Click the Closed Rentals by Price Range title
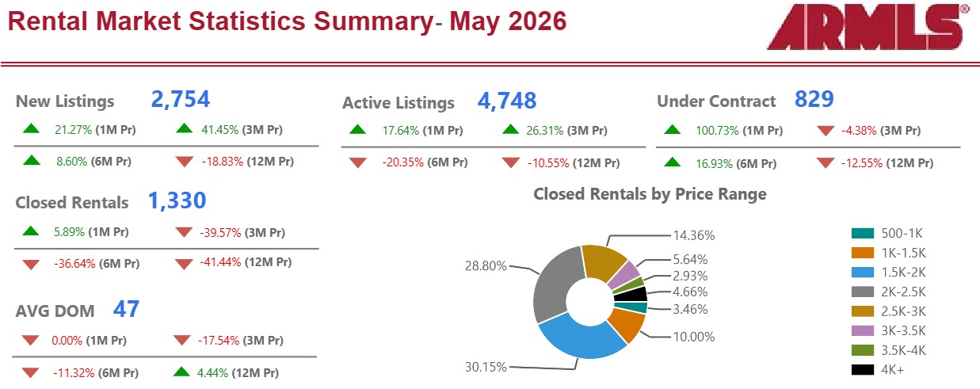Viewport: 980px width, 389px height. (x=650, y=194)
